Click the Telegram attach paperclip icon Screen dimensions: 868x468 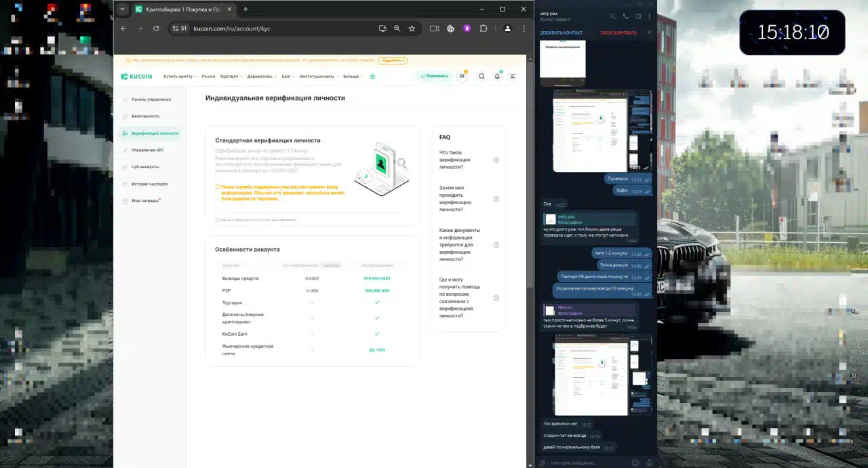pyautogui.click(x=542, y=463)
